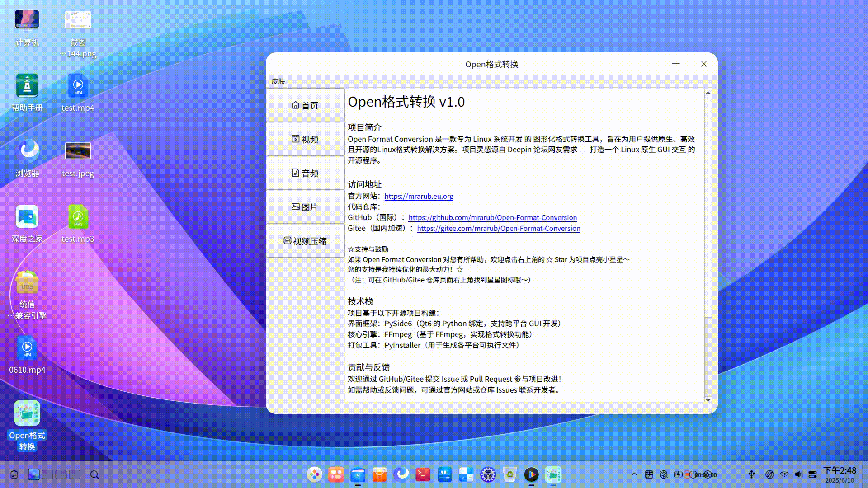The width and height of the screenshot is (868, 488).
Task: Switch to the 视频 video tab
Action: pyautogui.click(x=305, y=139)
